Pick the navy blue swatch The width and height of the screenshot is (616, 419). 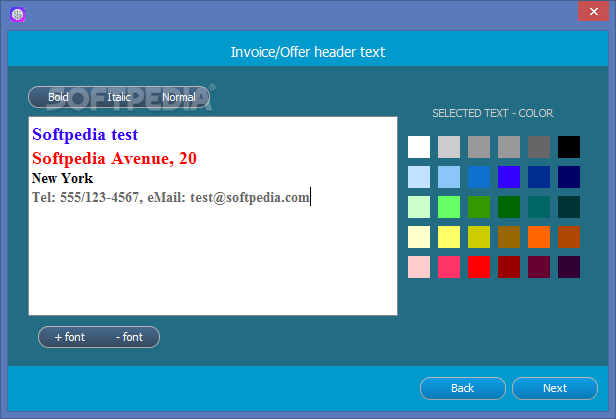point(569,177)
